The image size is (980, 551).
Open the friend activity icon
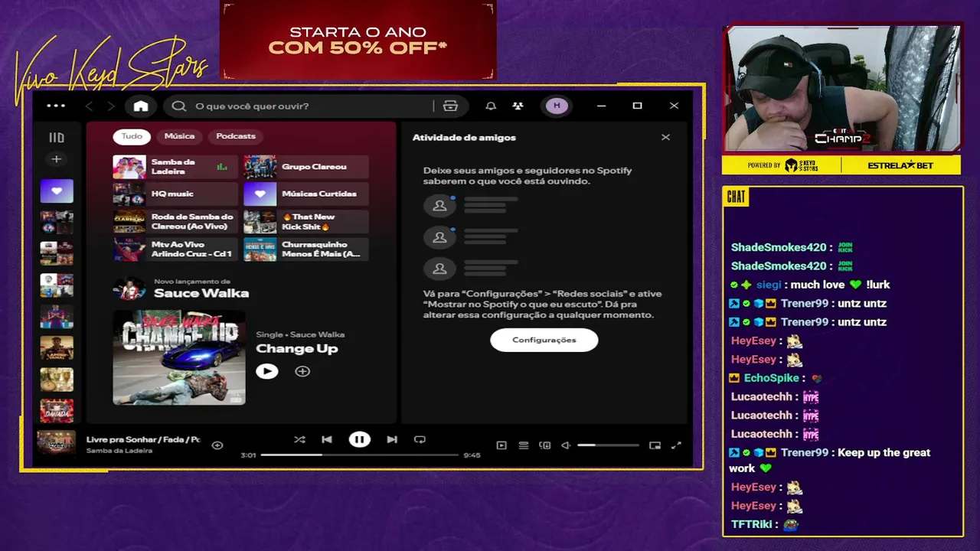[518, 106]
